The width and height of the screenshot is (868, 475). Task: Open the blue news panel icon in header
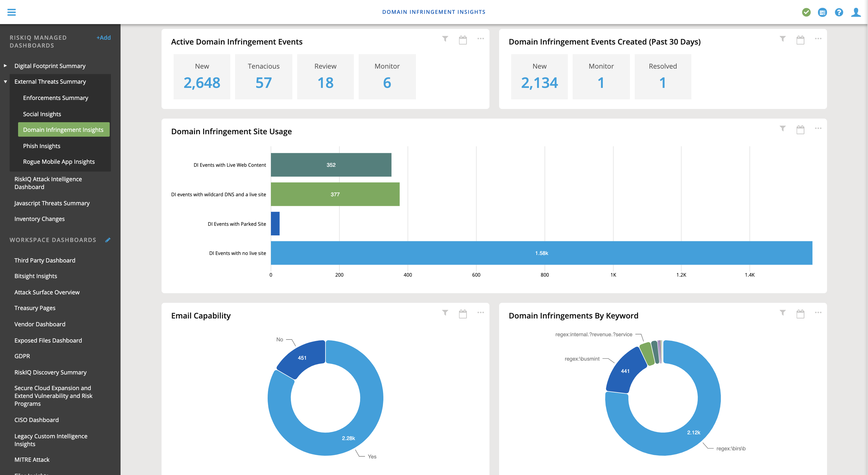[822, 12]
